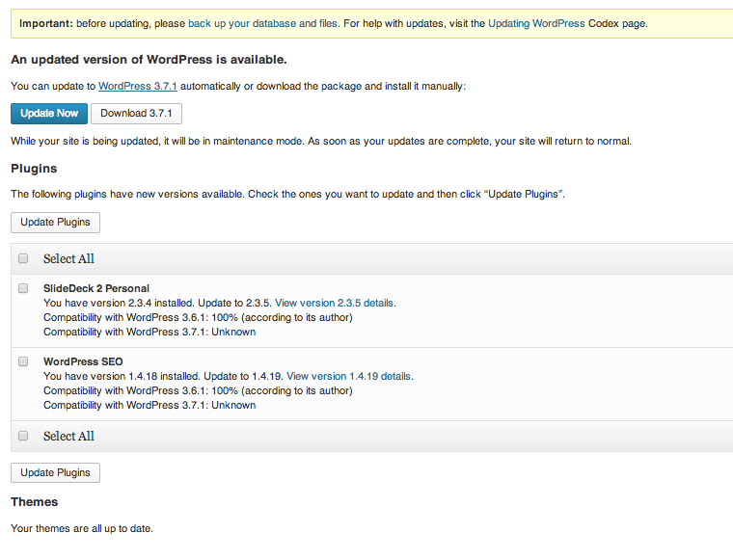The height and width of the screenshot is (560, 733).
Task: Check the top Select All checkbox
Action: click(x=23, y=258)
